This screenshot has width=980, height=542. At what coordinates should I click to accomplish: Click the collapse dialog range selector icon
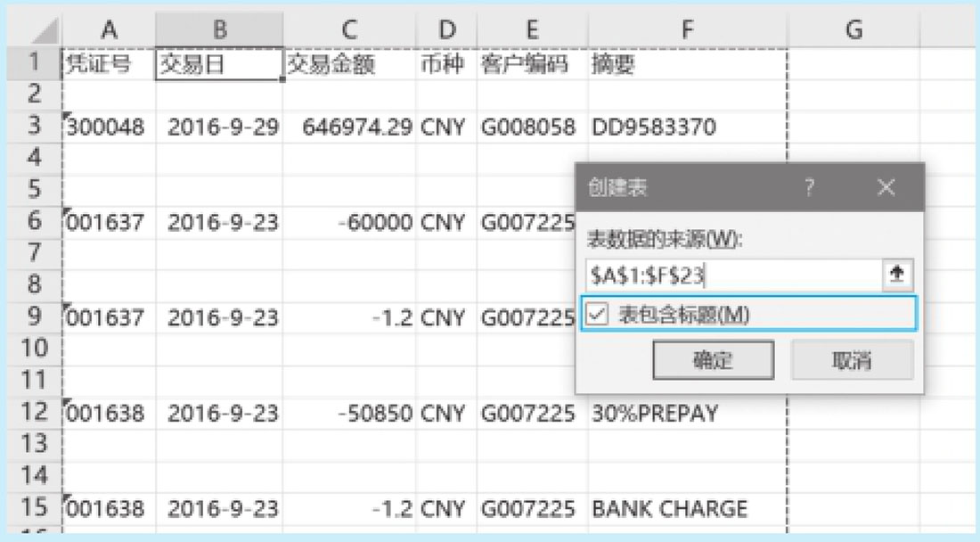[x=897, y=276]
